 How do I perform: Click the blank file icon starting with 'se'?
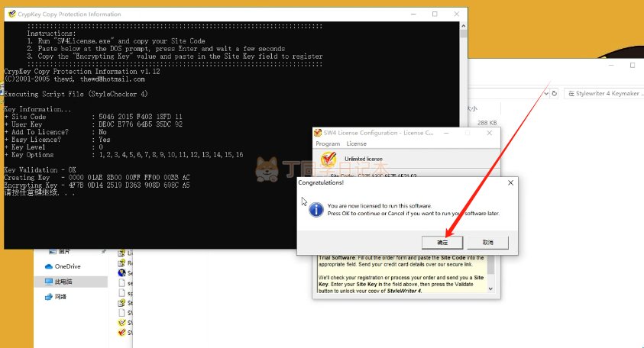121,282
